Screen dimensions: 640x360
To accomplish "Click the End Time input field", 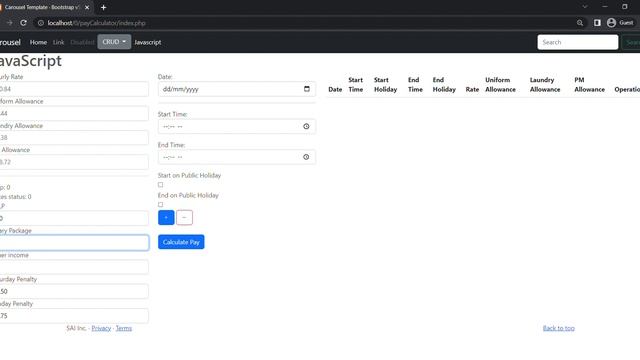I will coord(237,157).
